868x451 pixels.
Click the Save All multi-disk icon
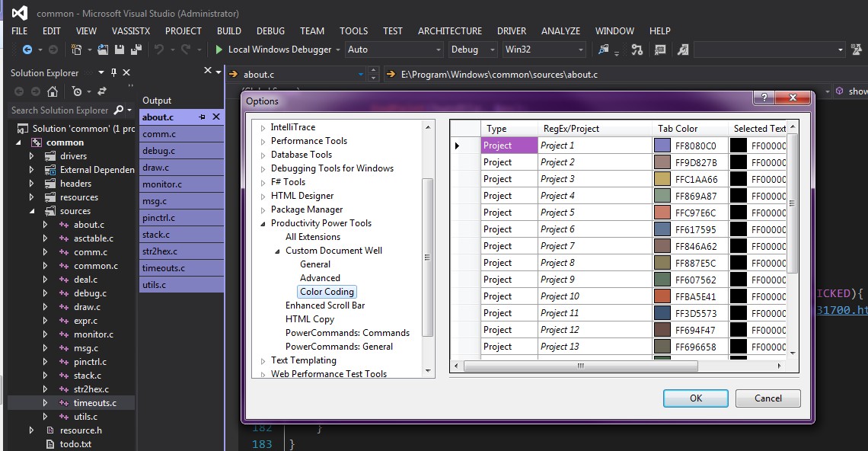click(x=136, y=50)
